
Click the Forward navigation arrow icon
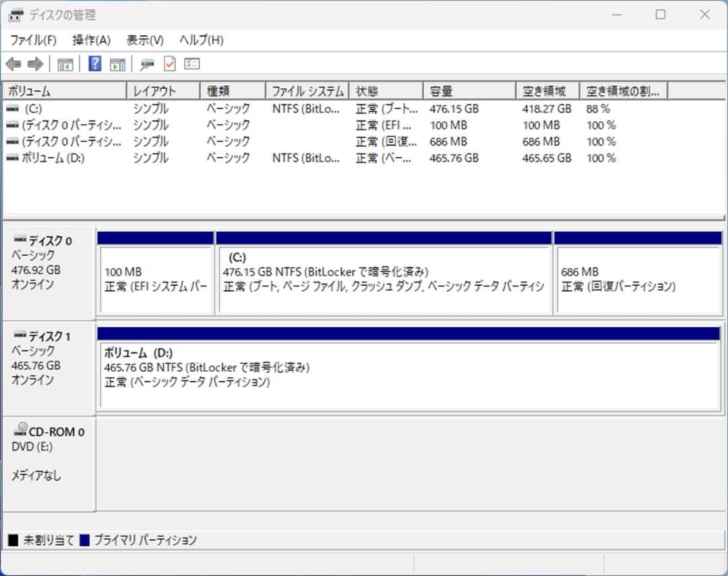(x=34, y=64)
